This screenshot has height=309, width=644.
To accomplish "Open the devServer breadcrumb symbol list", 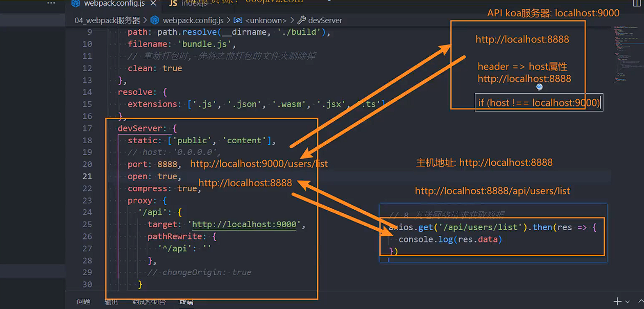I will 325,20.
